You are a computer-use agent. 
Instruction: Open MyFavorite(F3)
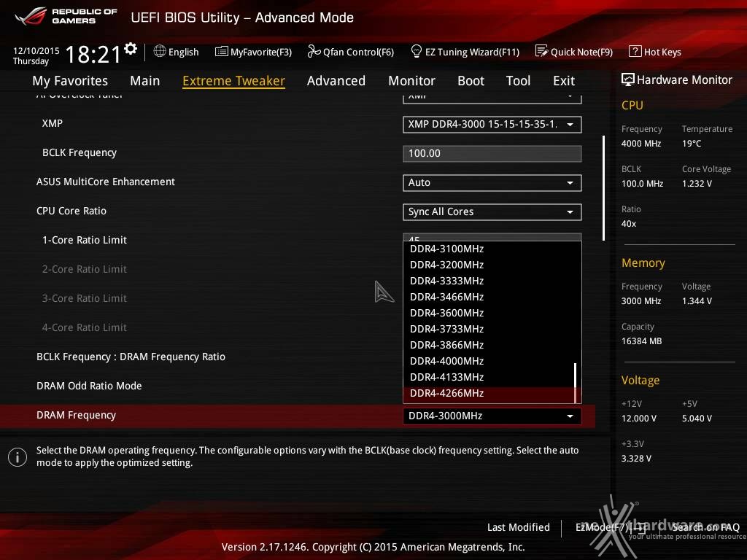253,52
